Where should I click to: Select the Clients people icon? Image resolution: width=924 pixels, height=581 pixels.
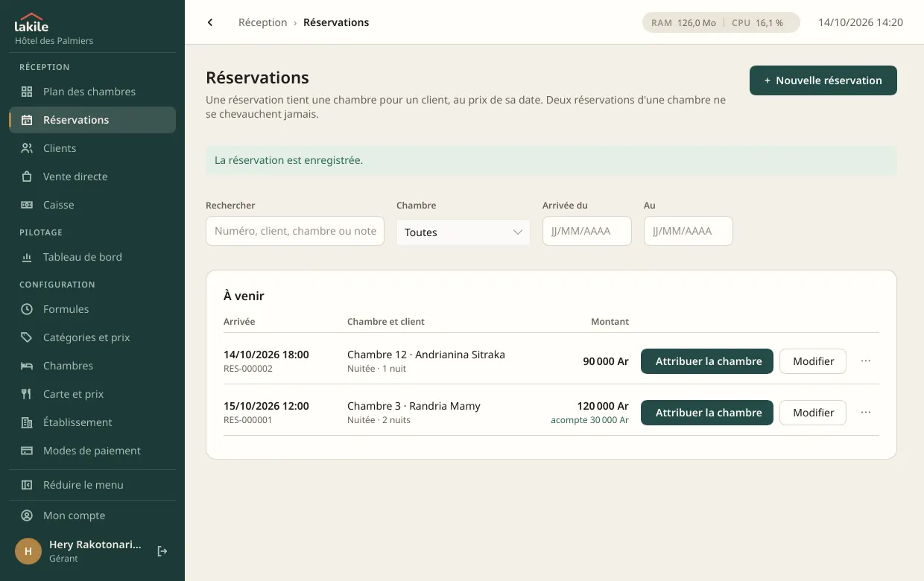coord(27,148)
